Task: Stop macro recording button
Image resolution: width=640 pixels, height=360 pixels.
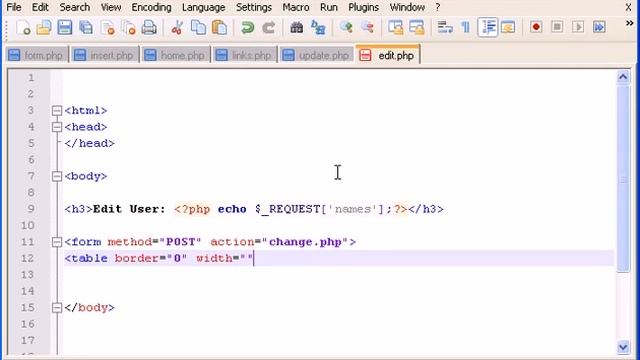Action: pos(557,28)
